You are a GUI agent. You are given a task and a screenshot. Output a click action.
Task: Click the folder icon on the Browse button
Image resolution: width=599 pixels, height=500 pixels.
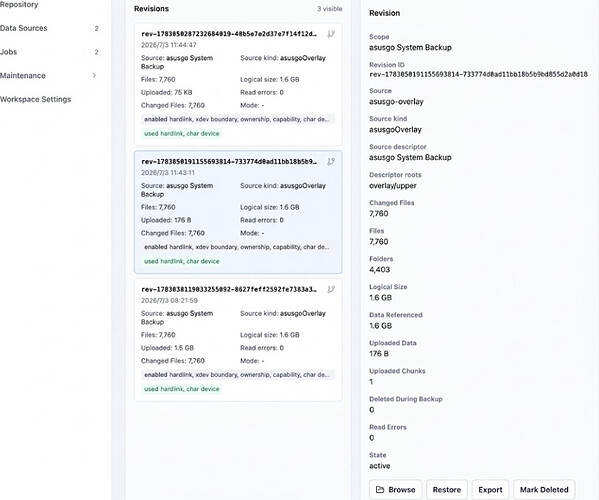[380, 489]
